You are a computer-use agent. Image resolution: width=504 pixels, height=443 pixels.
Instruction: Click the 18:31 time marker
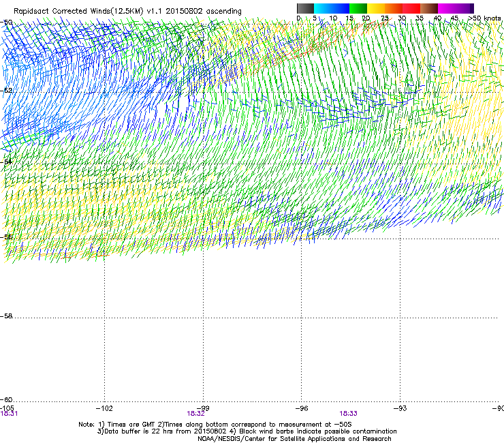click(9, 414)
